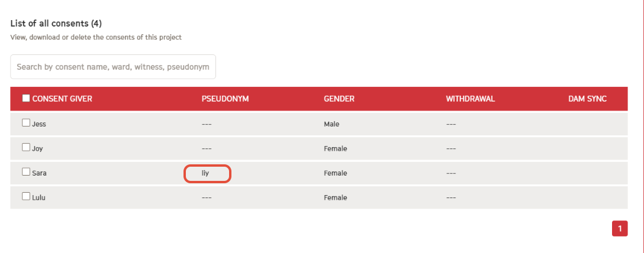644x253 pixels.
Task: Click the Withdrawal column header
Action: [470, 99]
